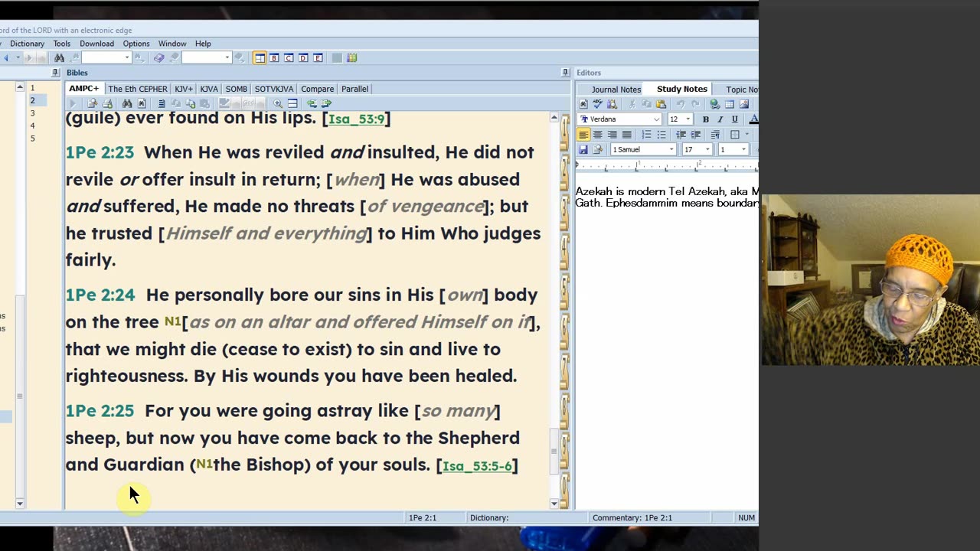The height and width of the screenshot is (551, 980).
Task: Click the split-window icon in Bibles toolbar
Action: (x=292, y=103)
